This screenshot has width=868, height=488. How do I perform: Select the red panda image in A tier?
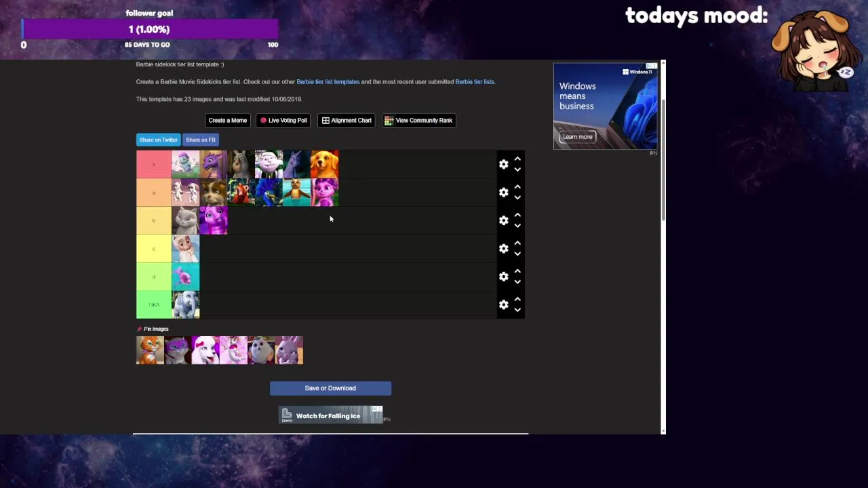coord(241,192)
